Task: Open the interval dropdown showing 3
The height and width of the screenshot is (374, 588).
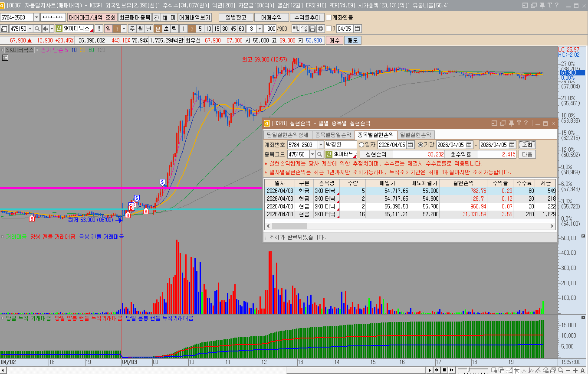Action: pos(260,29)
